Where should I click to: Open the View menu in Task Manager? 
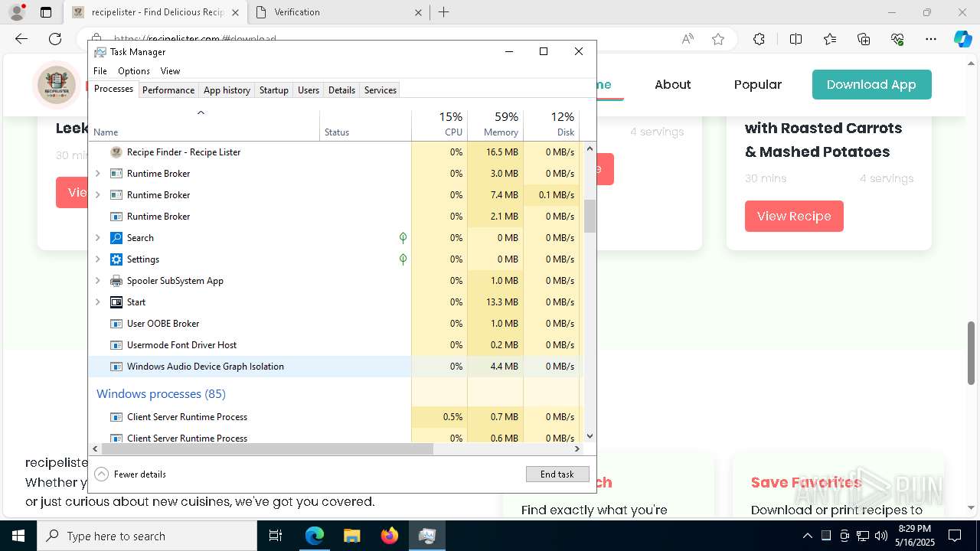pyautogui.click(x=170, y=71)
